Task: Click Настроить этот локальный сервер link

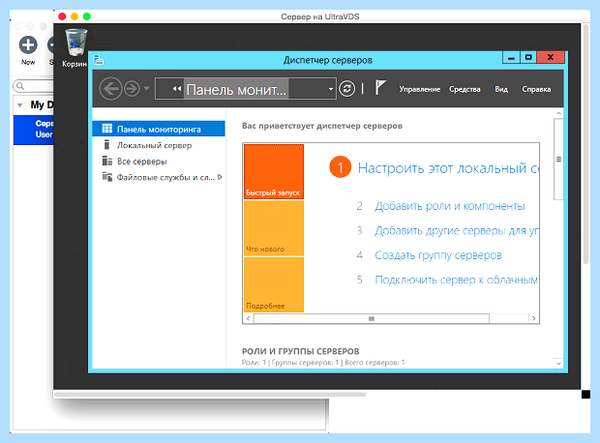Action: (x=448, y=168)
